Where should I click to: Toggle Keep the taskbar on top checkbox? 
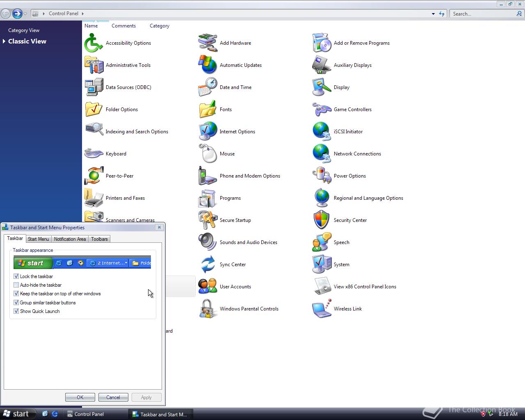(x=16, y=294)
